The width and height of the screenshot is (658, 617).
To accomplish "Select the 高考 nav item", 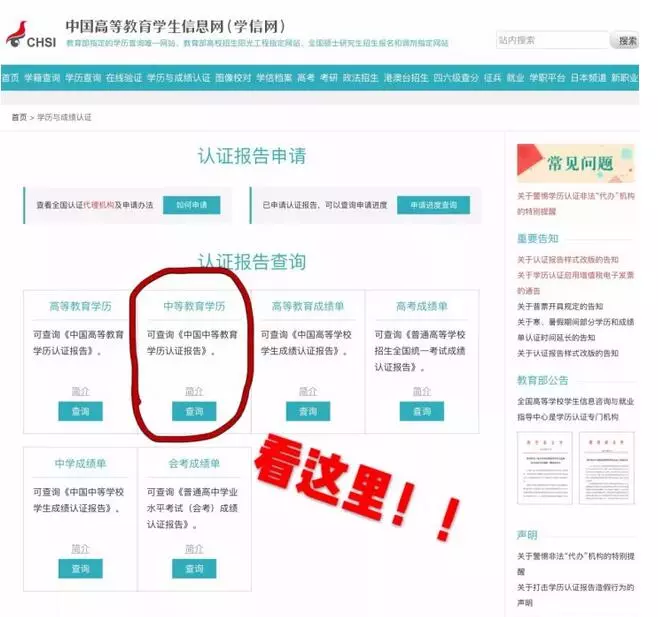I will pos(306,78).
